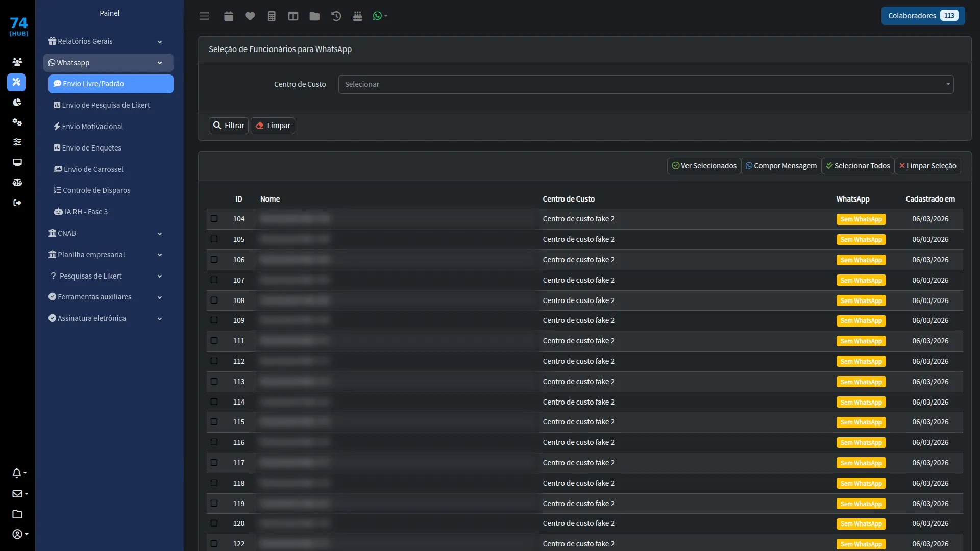Open the Centro de Custo dropdown
Screen dimensions: 980x551
click(646, 84)
